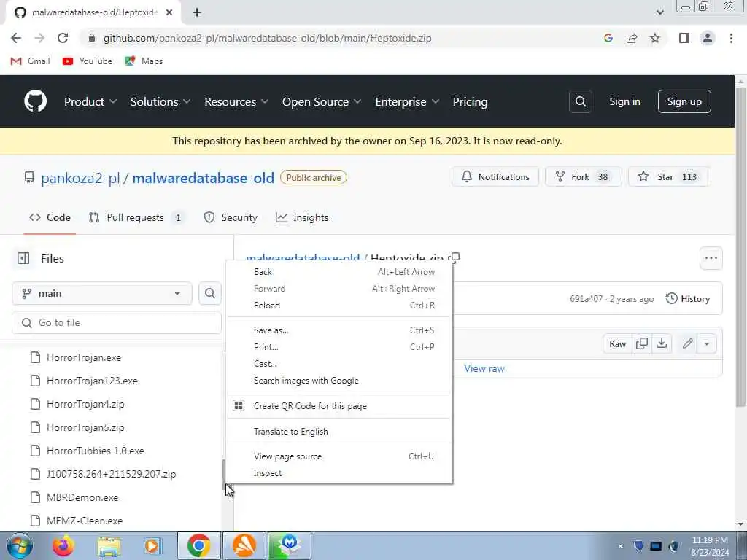Image resolution: width=747 pixels, height=560 pixels.
Task: Bookmark this page with star icon
Action: click(x=655, y=38)
